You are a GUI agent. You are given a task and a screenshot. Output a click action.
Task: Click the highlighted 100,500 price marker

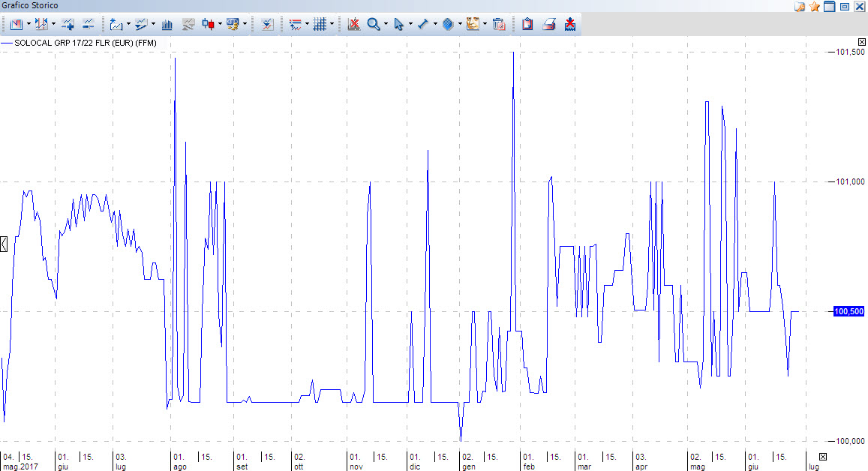848,311
